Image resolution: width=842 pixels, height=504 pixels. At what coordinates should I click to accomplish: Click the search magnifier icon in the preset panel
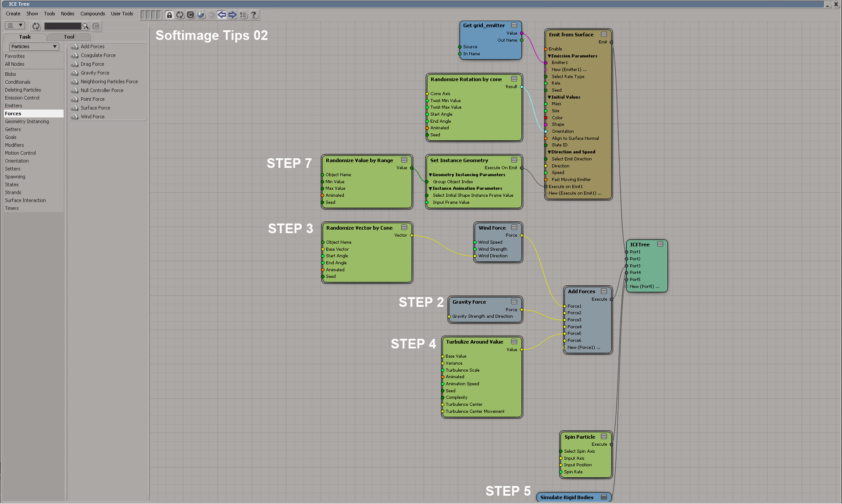pos(86,26)
